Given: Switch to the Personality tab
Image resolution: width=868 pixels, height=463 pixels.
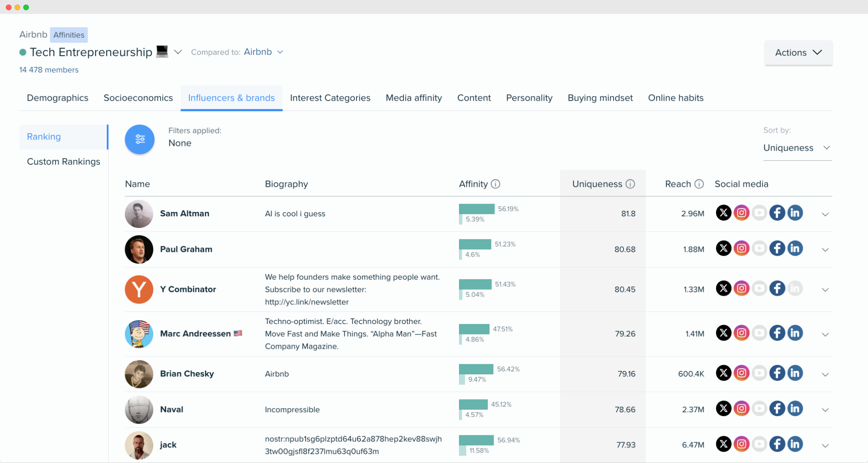Looking at the screenshot, I should tap(529, 98).
